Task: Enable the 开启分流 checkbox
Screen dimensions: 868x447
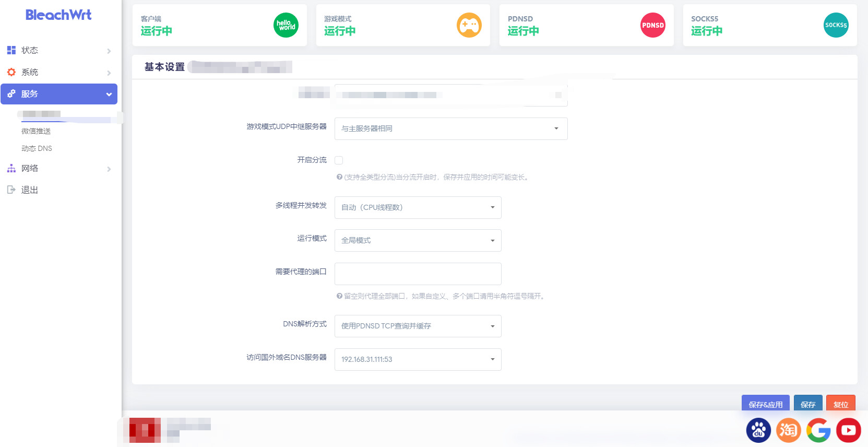Action: (339, 160)
